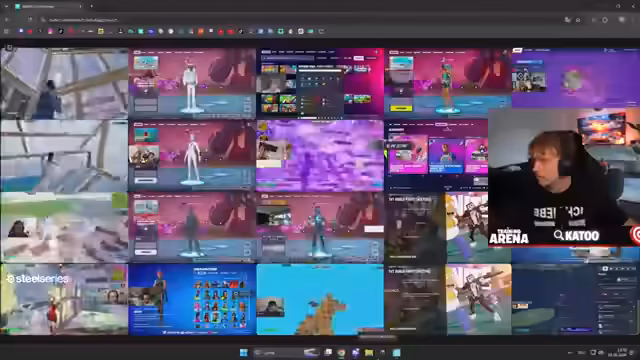The width and height of the screenshot is (640, 360).
Task: Open the Windows Start menu
Action: [x=244, y=353]
